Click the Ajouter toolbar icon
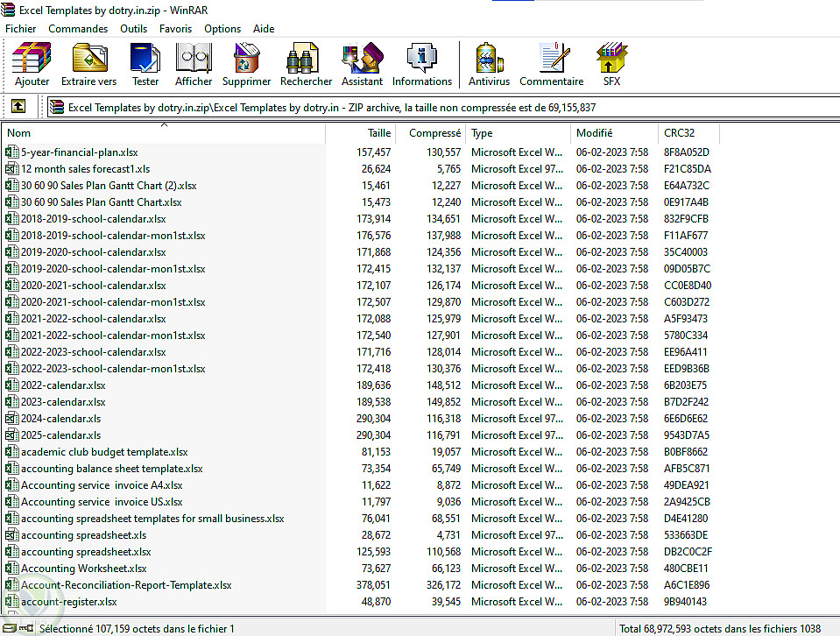This screenshot has width=840, height=636. pos(32,58)
